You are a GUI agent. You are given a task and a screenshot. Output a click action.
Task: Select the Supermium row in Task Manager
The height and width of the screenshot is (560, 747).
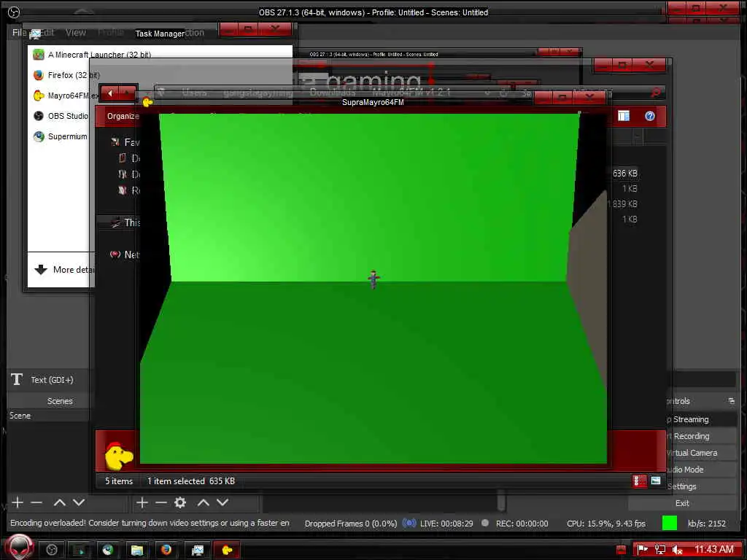pos(61,136)
